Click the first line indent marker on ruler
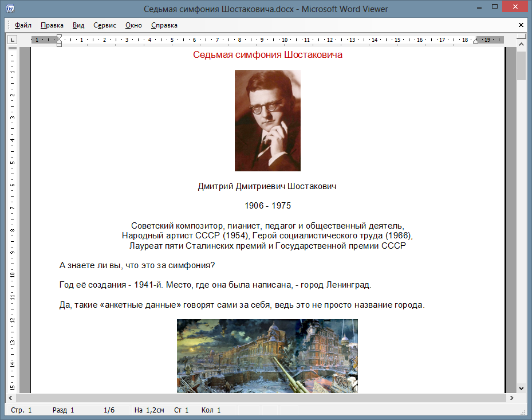This screenshot has width=532, height=420. [x=59, y=37]
